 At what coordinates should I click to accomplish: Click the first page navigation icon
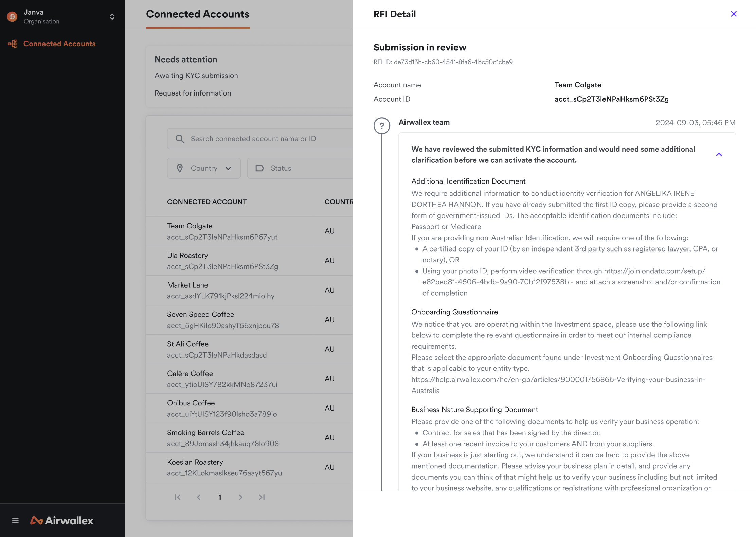[x=178, y=497]
